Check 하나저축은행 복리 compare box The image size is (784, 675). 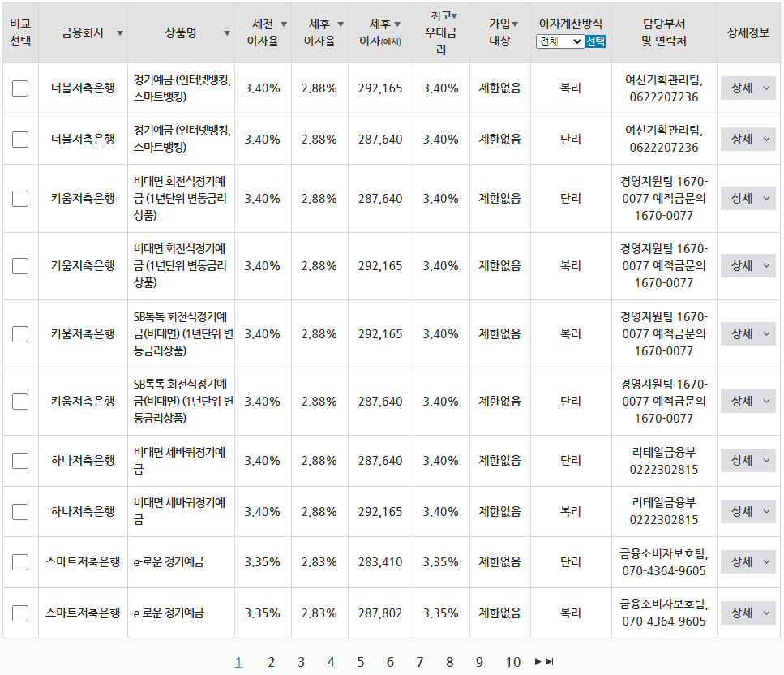pyautogui.click(x=20, y=511)
